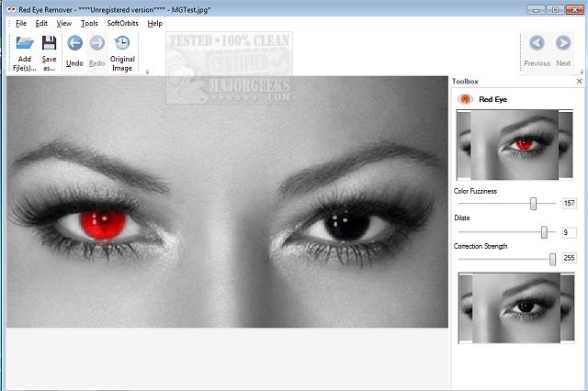Open the File menu
588x391 pixels.
(x=21, y=23)
